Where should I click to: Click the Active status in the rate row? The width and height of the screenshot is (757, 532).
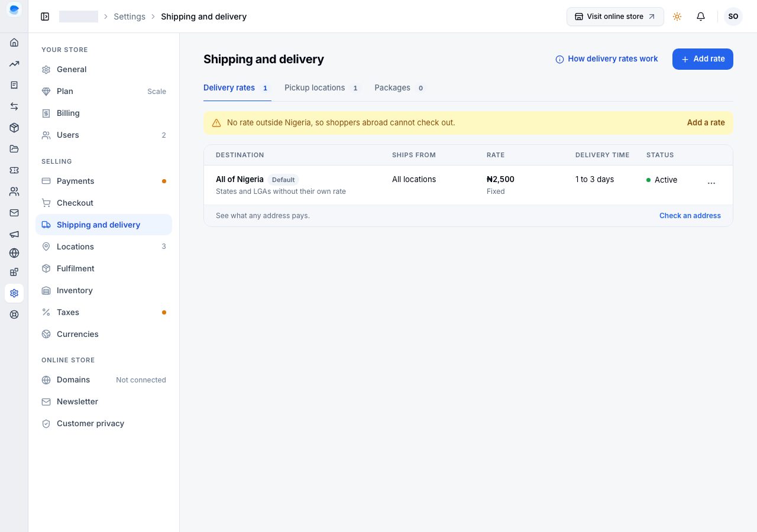662,180
